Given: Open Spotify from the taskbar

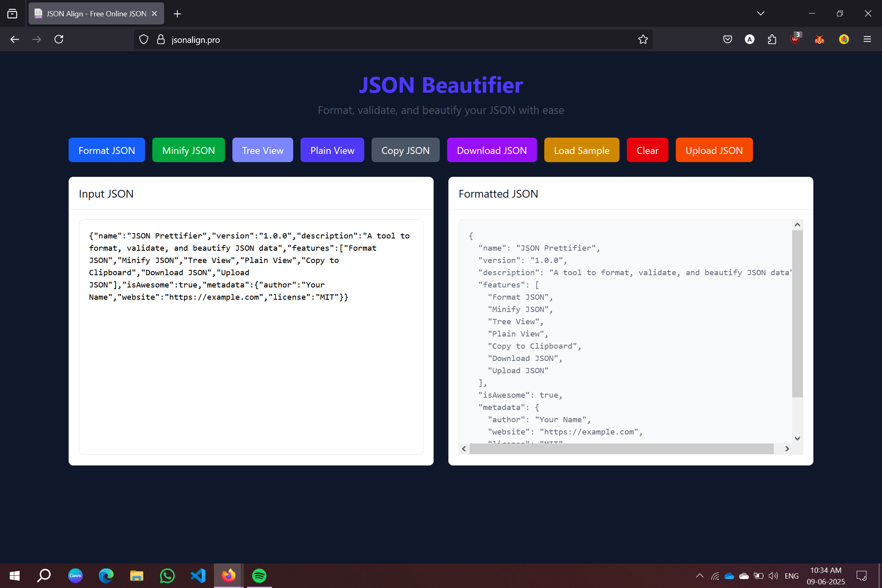Looking at the screenshot, I should (x=259, y=576).
